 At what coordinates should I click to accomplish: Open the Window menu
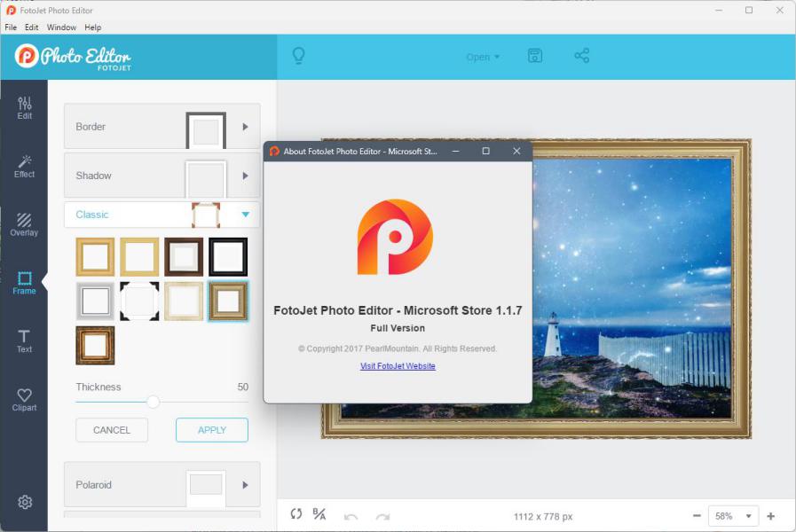(x=61, y=27)
